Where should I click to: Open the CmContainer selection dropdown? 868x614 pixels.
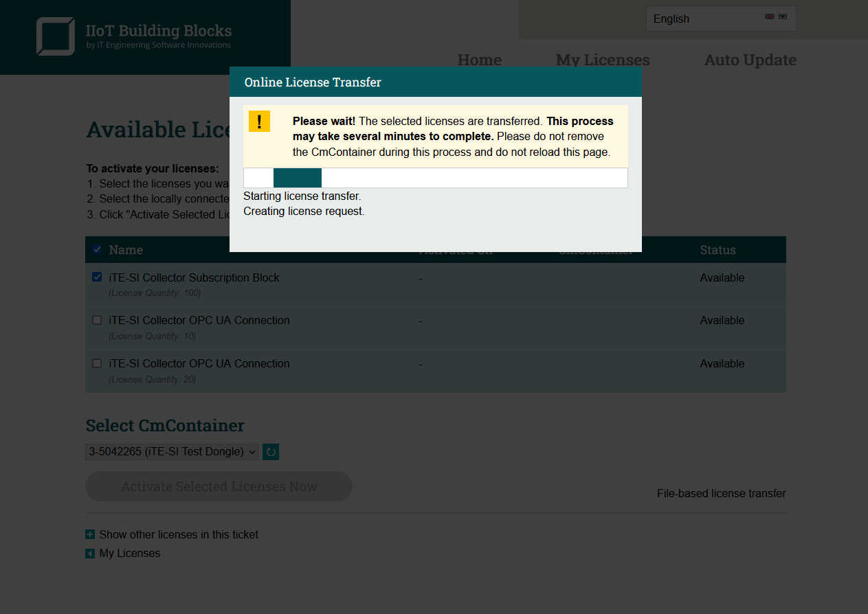[x=172, y=452]
